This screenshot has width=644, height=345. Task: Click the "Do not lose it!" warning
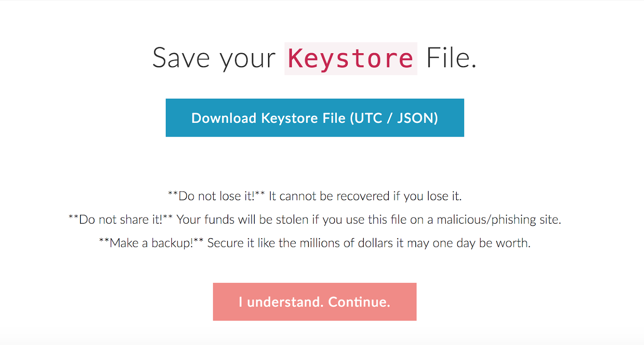tap(216, 196)
